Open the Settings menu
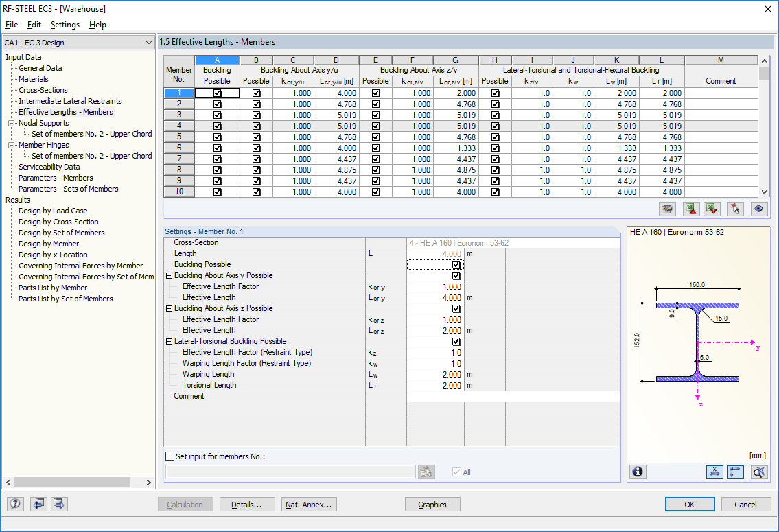 click(x=65, y=25)
